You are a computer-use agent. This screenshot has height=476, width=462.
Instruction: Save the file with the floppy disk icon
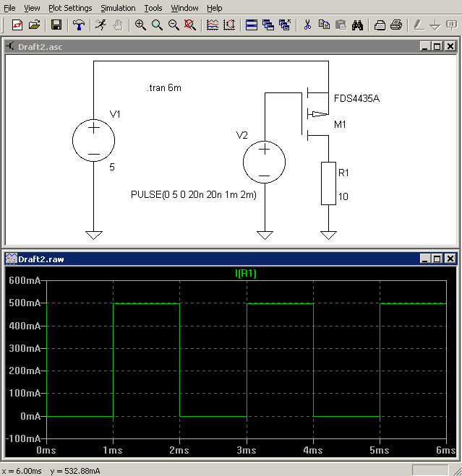tap(56, 25)
